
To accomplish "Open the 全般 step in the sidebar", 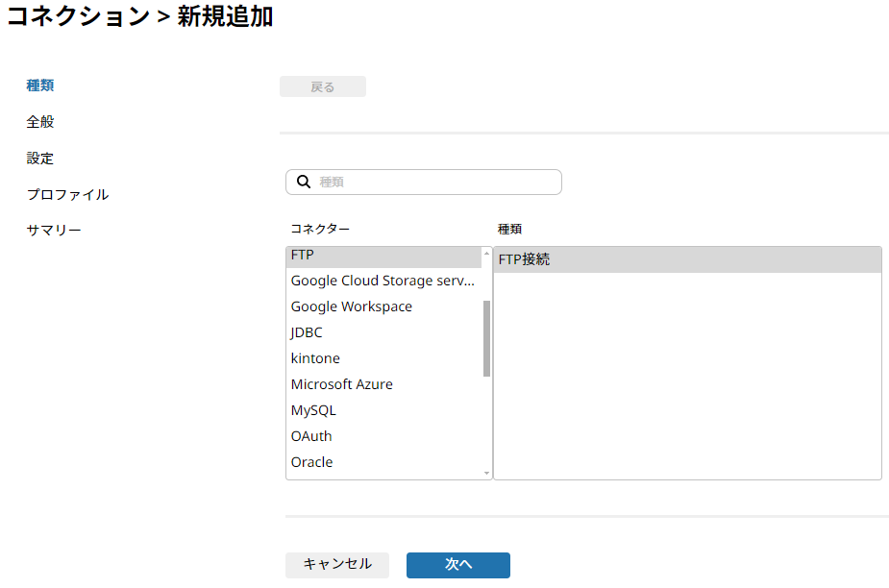I will tap(40, 122).
